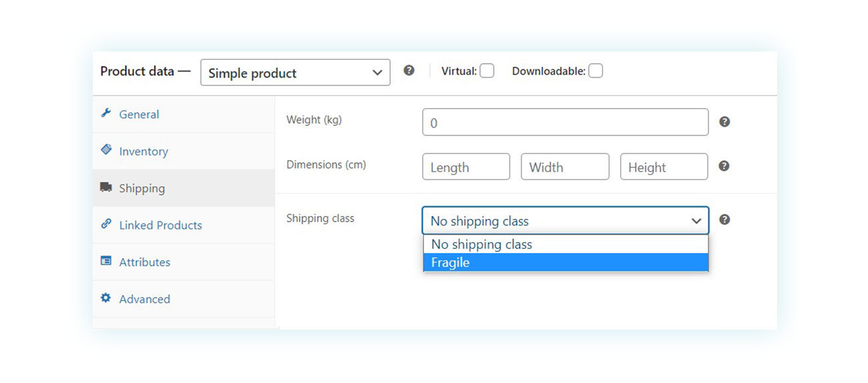Click the 'Weight (kg)' label
Image resolution: width=868 pixels, height=383 pixels.
[x=314, y=120]
